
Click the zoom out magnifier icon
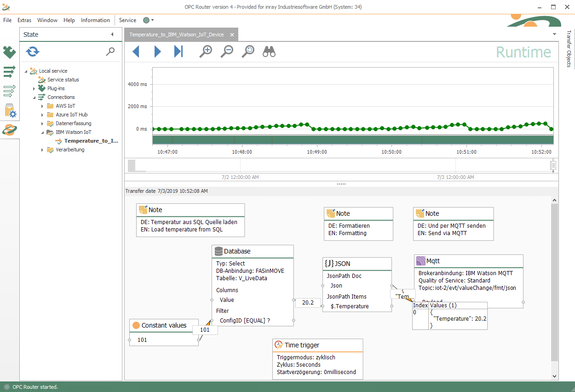[x=226, y=52]
